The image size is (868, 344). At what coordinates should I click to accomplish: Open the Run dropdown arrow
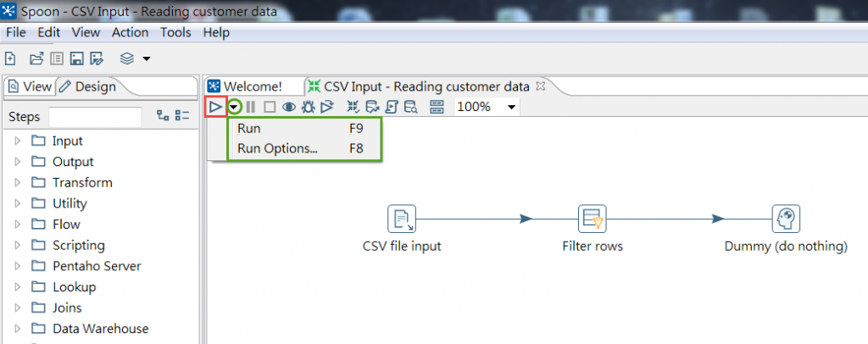[x=236, y=107]
